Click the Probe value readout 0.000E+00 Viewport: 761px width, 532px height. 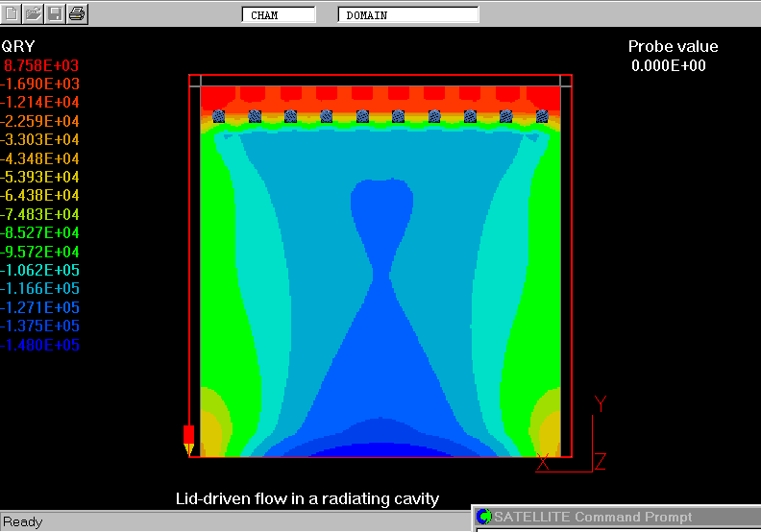click(x=669, y=66)
